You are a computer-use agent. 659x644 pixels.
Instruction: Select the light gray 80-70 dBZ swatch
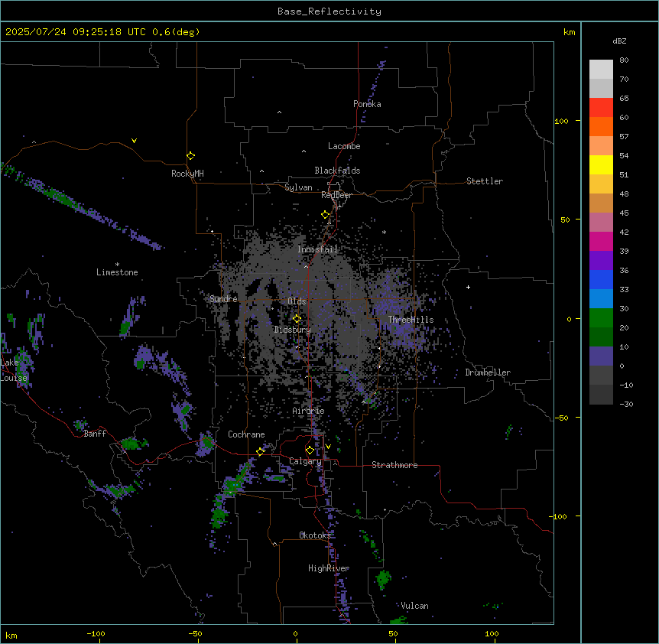pyautogui.click(x=601, y=70)
